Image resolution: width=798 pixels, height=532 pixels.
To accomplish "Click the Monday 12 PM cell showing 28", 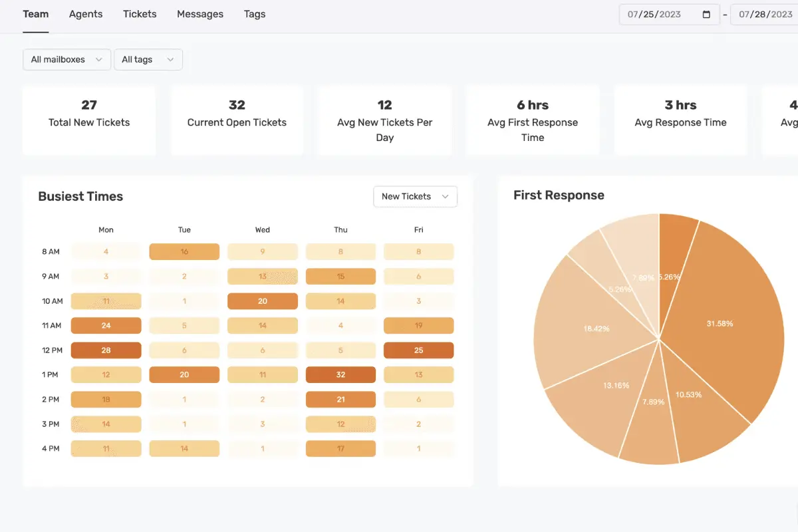I will 106,350.
